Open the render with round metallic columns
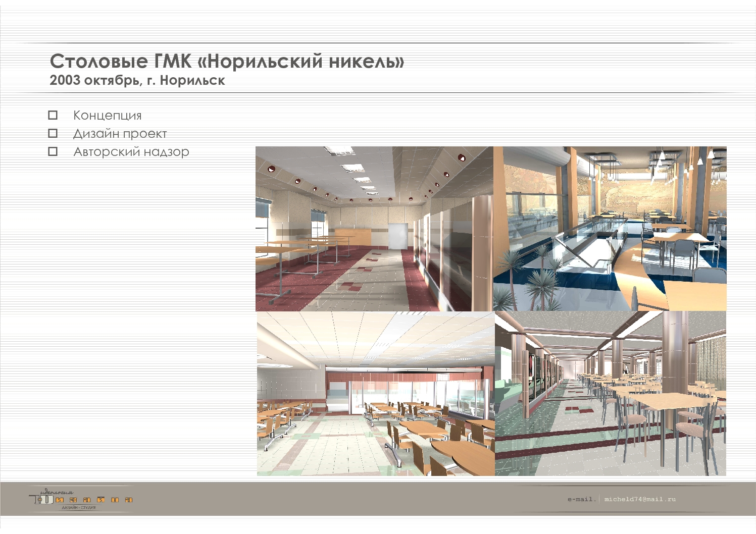 point(611,394)
